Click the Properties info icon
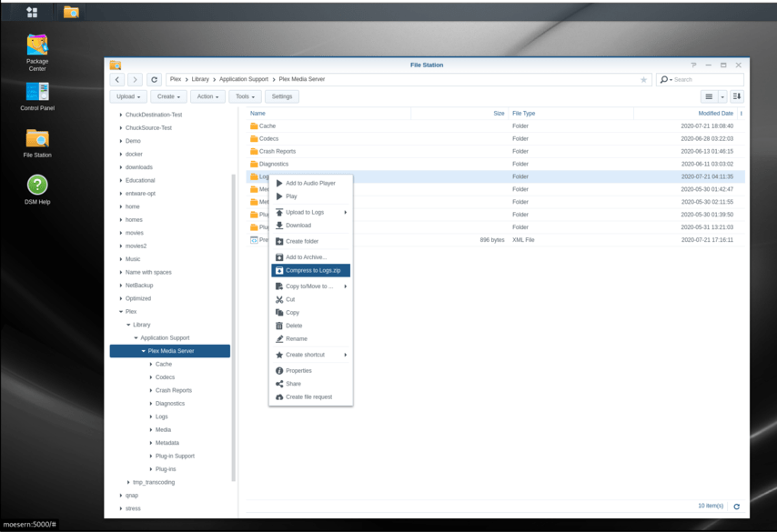Viewport: 777px width, 532px height. [279, 370]
